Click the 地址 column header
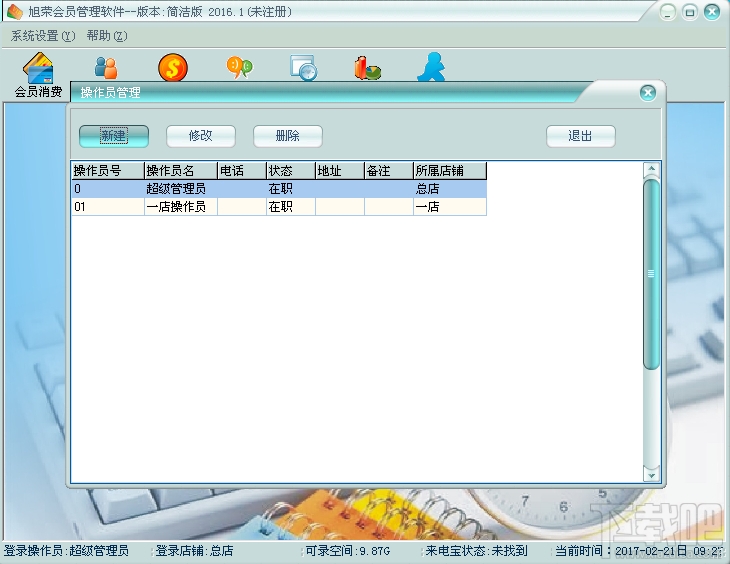 point(339,171)
